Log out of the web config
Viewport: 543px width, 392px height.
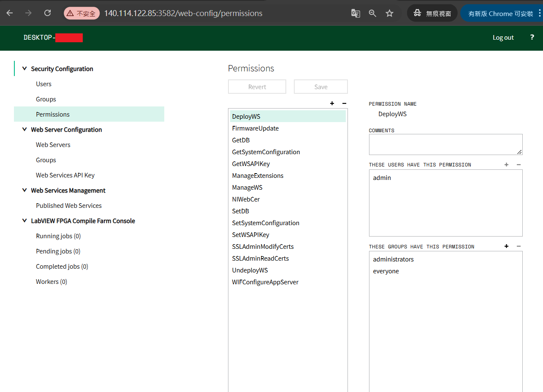503,38
